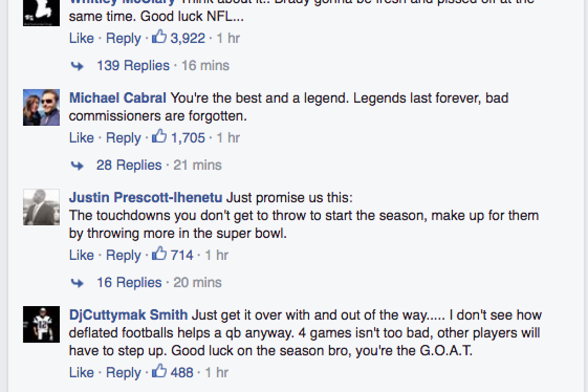Click the reply arrow next to 16 Replies
The width and height of the screenshot is (588, 392).
[x=78, y=282]
